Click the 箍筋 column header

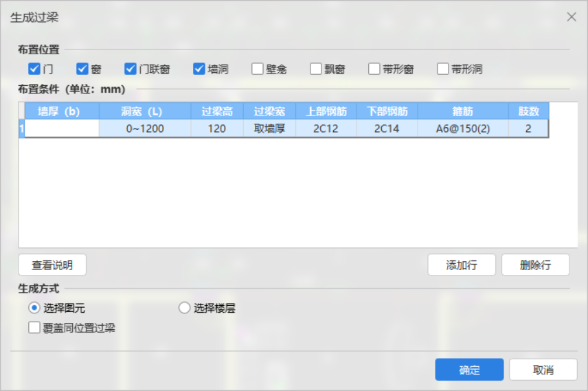[463, 111]
